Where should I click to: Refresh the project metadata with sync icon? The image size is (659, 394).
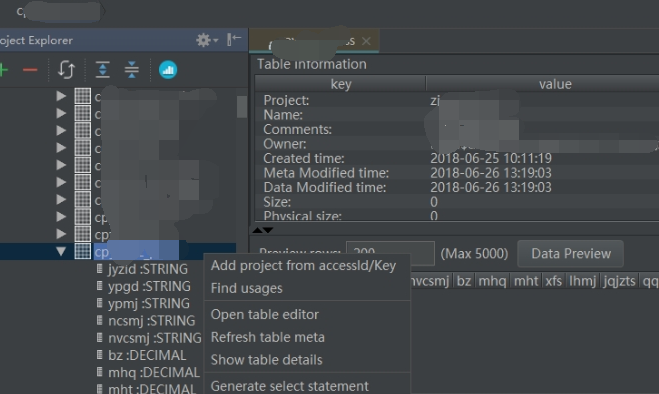click(x=66, y=70)
